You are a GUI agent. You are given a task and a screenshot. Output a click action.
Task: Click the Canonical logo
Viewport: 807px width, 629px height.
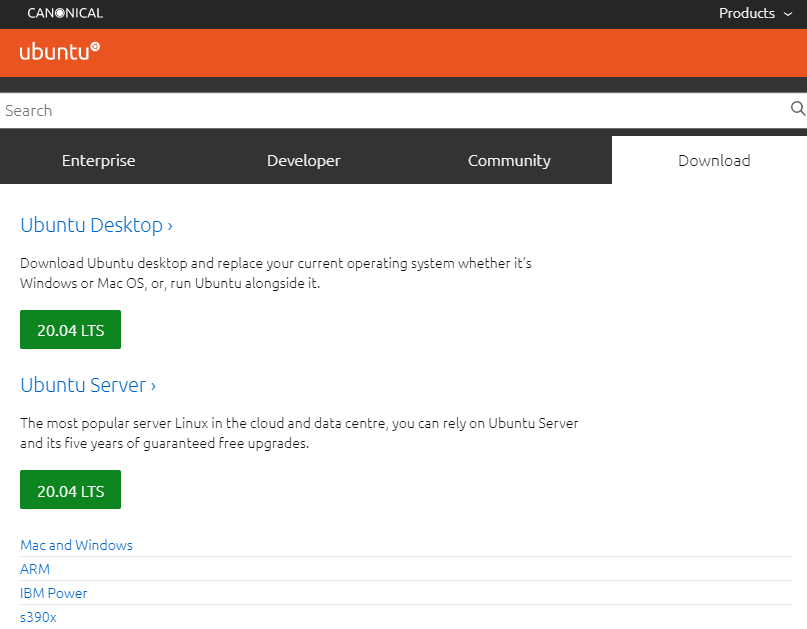[x=65, y=13]
